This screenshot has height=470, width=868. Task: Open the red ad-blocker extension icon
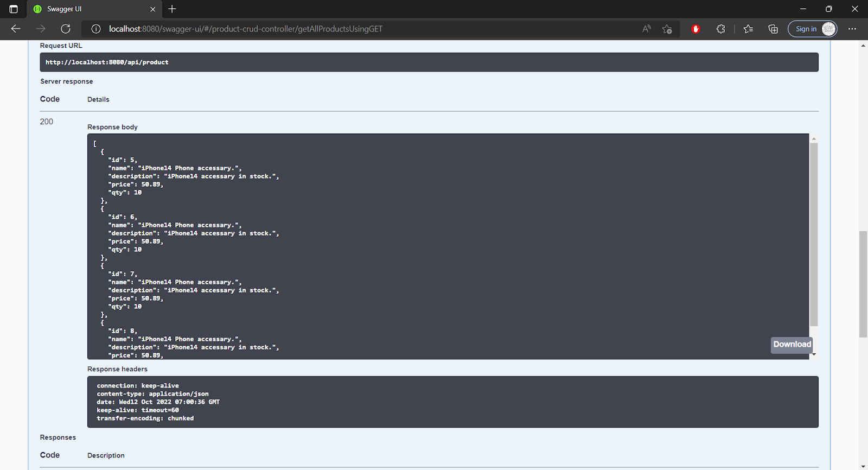(695, 29)
